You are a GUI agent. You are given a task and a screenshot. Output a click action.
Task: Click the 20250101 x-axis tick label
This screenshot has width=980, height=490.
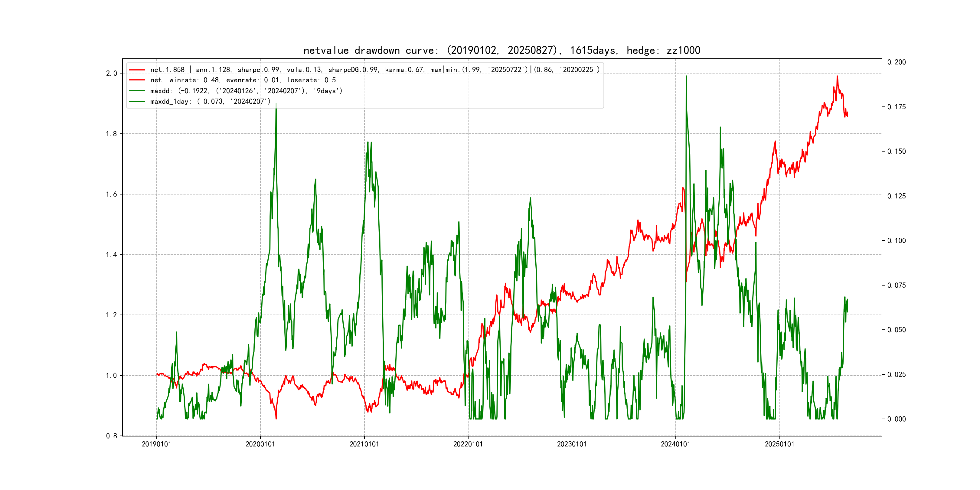(x=779, y=444)
